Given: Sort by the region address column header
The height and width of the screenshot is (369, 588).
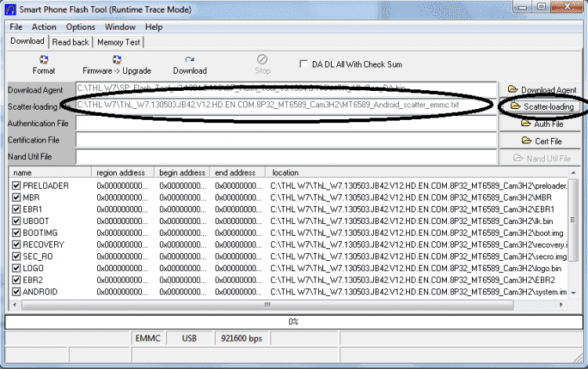Looking at the screenshot, I should click(123, 172).
